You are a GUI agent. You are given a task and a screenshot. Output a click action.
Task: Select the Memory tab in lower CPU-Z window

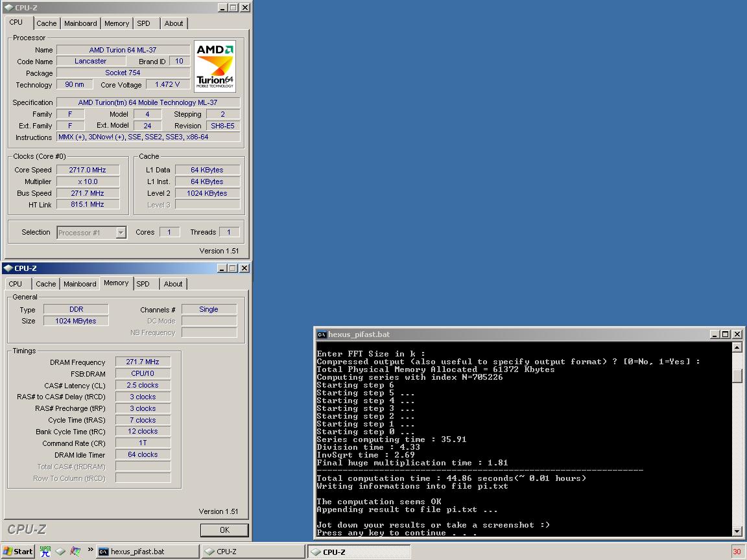click(116, 283)
